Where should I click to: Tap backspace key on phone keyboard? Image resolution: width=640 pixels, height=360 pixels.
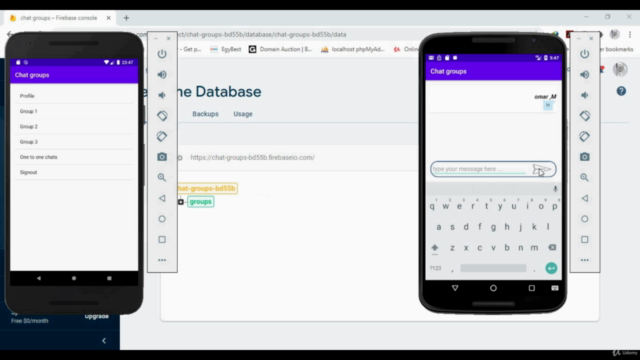click(552, 247)
